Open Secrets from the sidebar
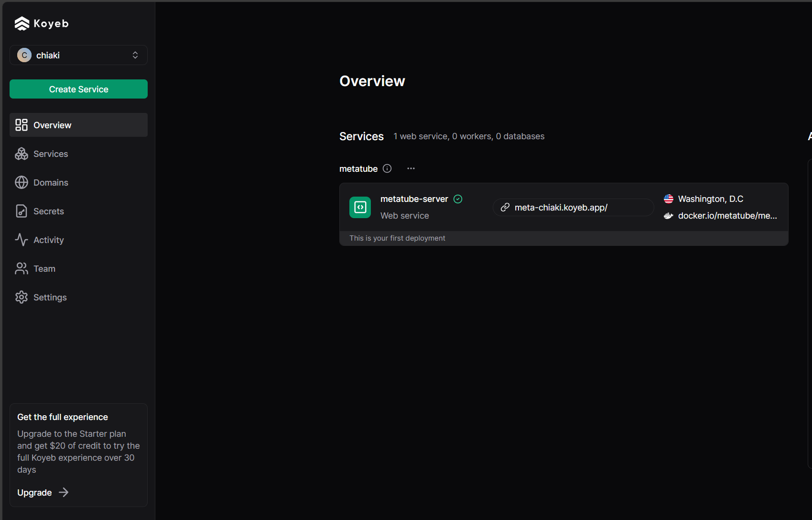 78,211
